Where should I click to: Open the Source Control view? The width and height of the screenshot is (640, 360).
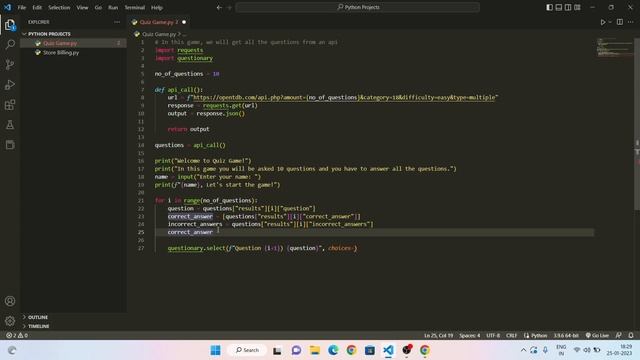click(10, 64)
